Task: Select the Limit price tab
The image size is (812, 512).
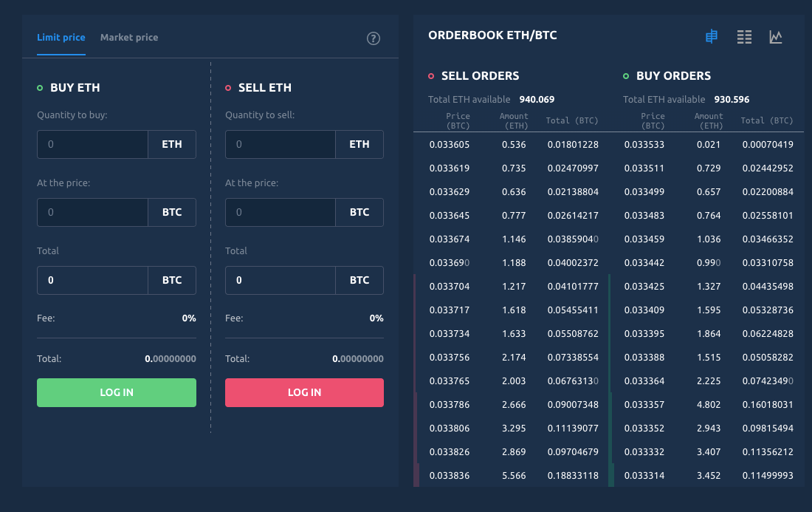Action: click(61, 38)
